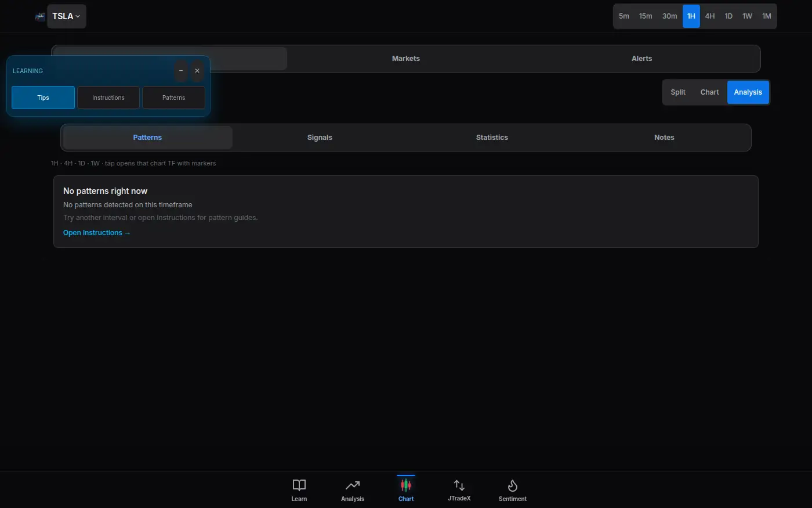The width and height of the screenshot is (812, 508).
Task: Click the small logo icon beside TSLA
Action: coord(40,16)
